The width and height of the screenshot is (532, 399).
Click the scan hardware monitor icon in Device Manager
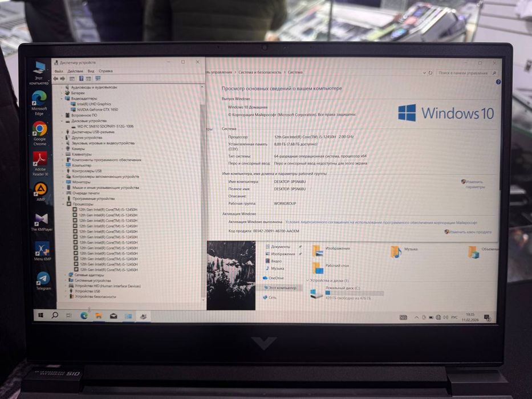click(x=98, y=79)
